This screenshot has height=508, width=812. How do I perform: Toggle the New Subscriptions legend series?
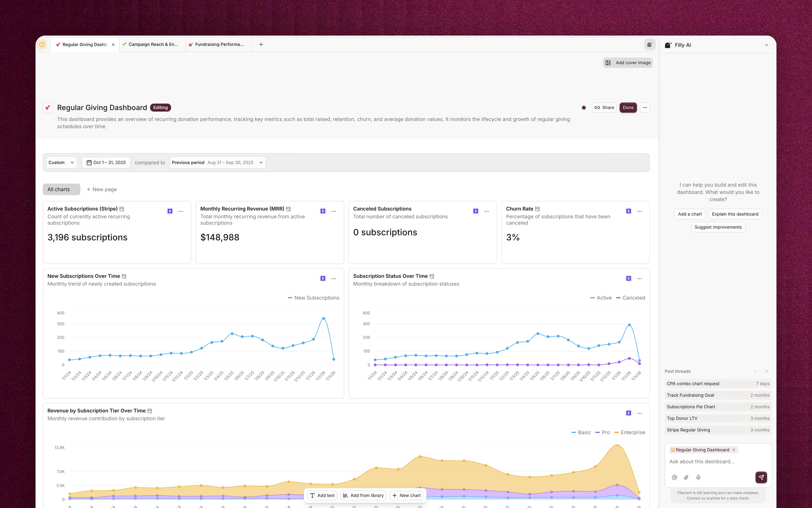[314, 298]
